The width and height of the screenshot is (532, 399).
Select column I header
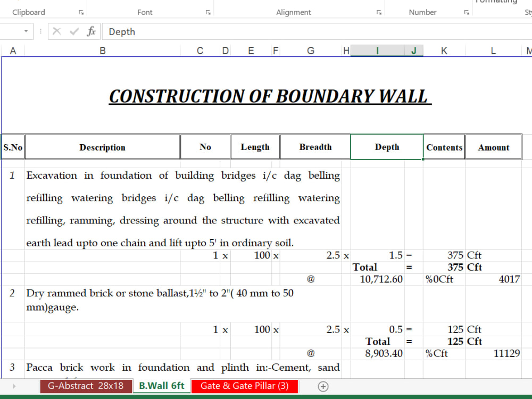[377, 51]
